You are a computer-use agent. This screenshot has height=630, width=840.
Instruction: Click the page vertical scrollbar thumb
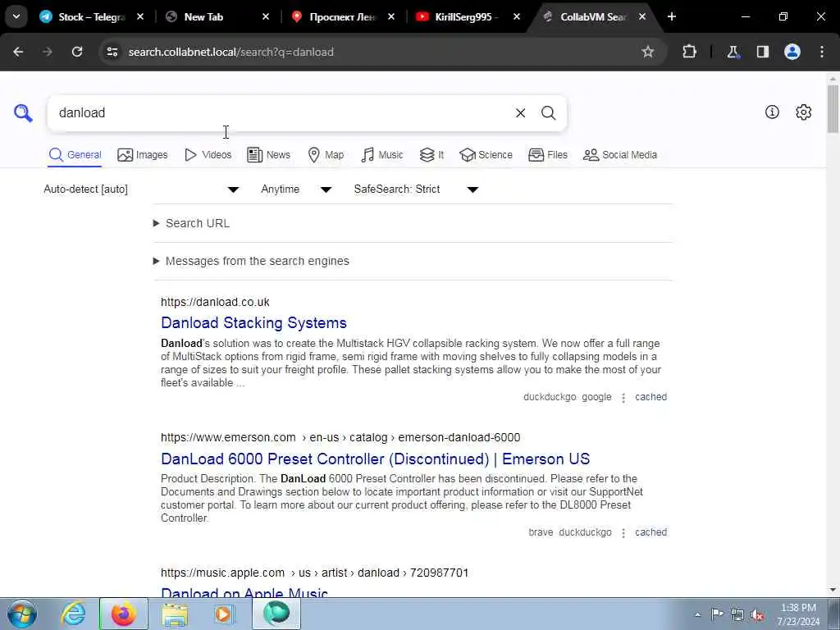point(833,109)
